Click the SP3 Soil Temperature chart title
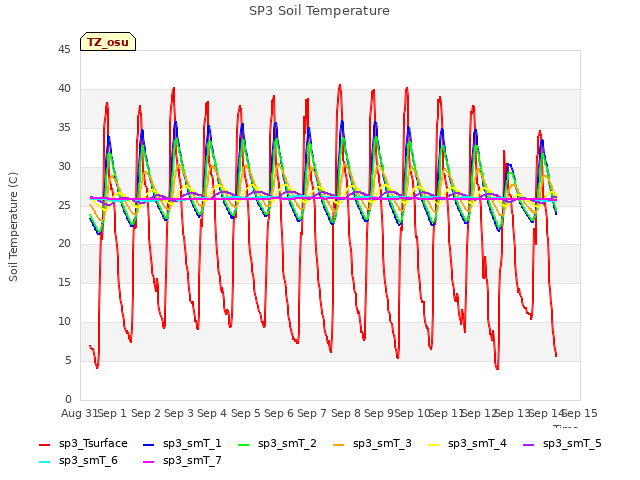The image size is (640, 480). click(320, 11)
